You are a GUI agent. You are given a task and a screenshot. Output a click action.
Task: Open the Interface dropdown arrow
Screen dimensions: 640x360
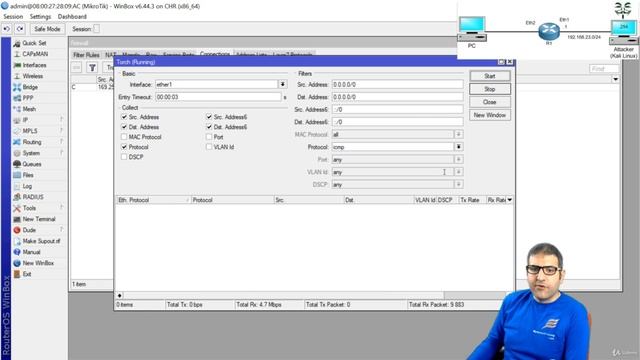coord(282,84)
